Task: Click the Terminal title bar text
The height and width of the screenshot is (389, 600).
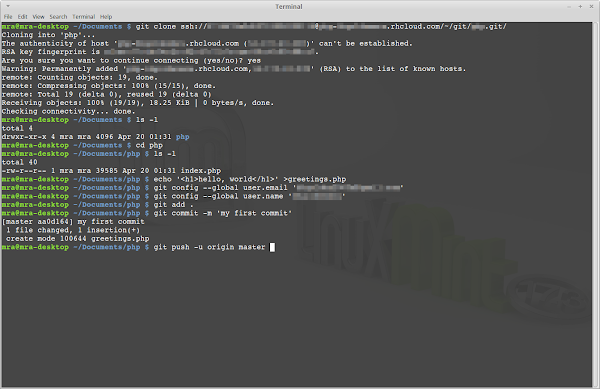Action: point(289,7)
